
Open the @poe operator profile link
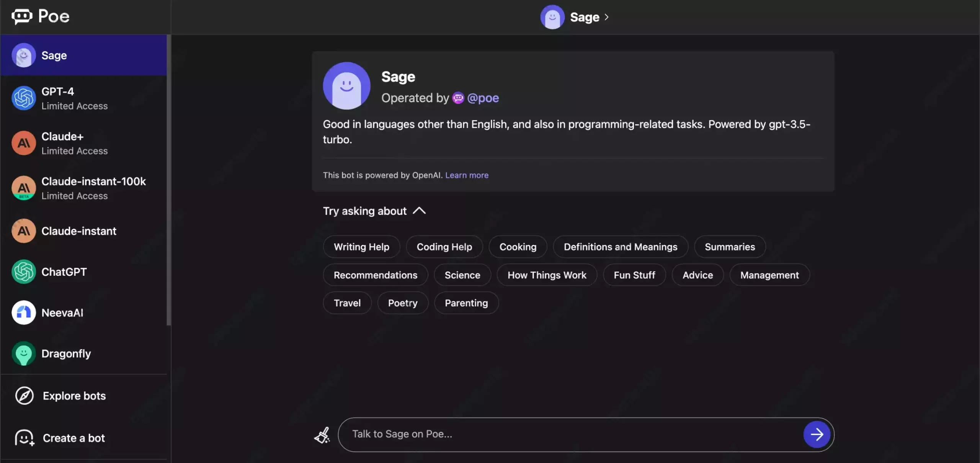(483, 98)
